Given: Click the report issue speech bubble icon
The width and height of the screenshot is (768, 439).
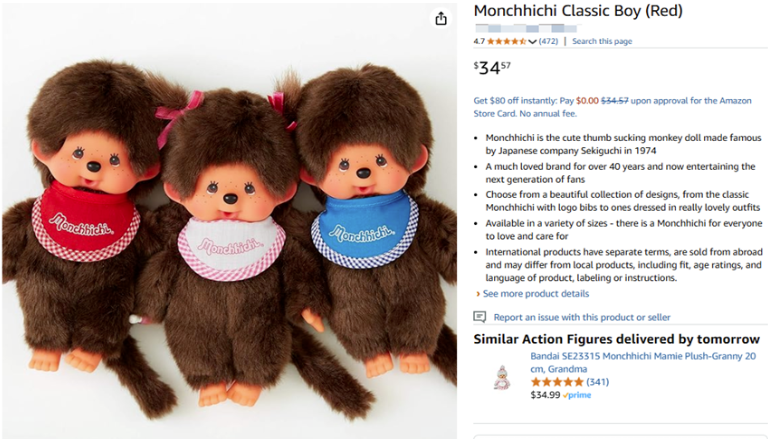Looking at the screenshot, I should pos(480,317).
